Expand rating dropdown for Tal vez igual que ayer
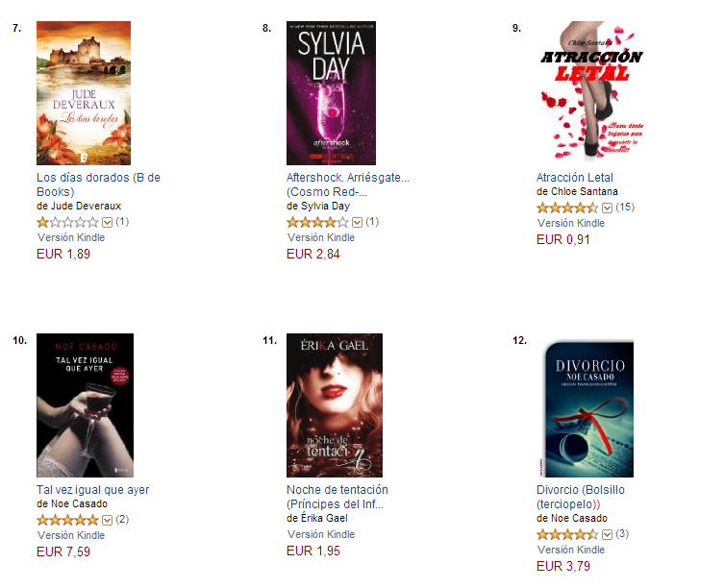 point(107,521)
